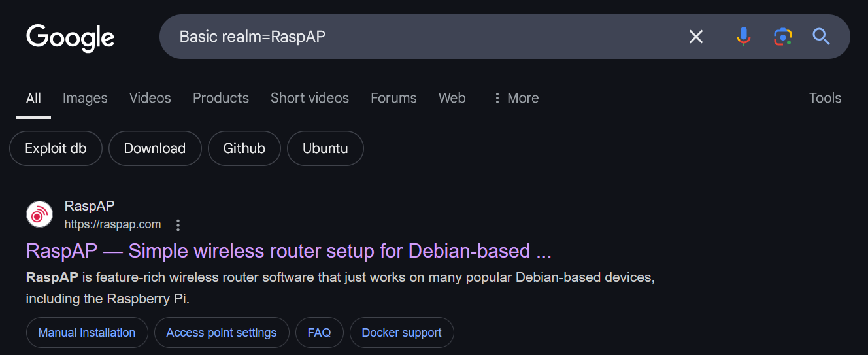Viewport: 868px width, 355px height.
Task: Switch to the Videos tab
Action: pyautogui.click(x=150, y=98)
